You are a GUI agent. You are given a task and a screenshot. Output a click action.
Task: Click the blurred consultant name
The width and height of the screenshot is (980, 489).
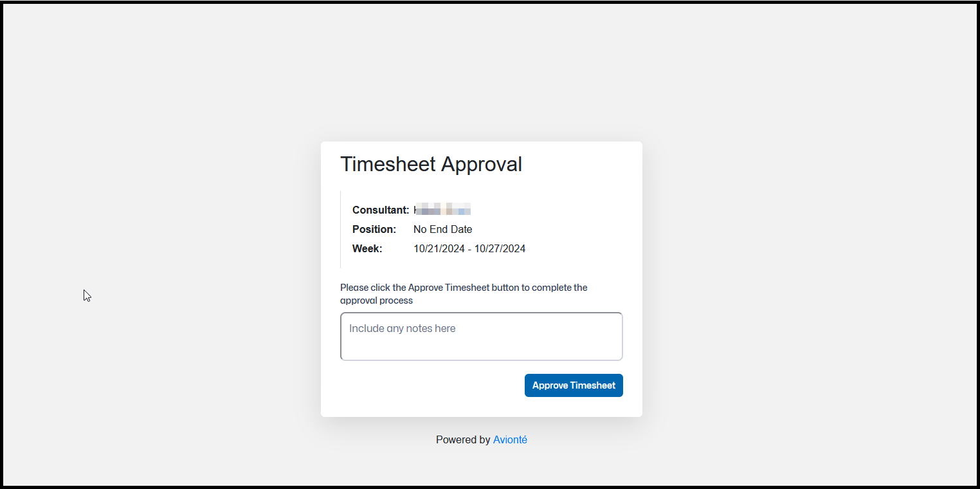tap(442, 209)
